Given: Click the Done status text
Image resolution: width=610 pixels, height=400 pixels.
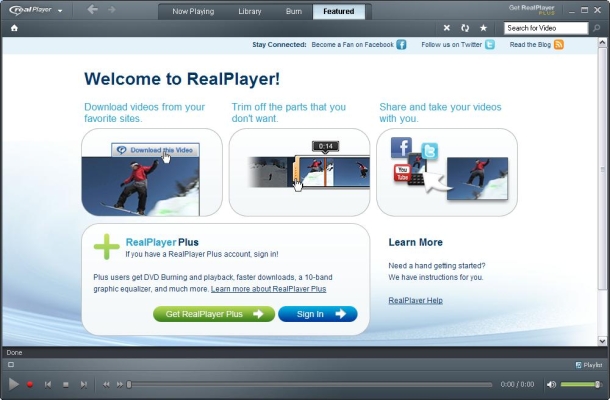Looking at the screenshot, I should (x=14, y=353).
